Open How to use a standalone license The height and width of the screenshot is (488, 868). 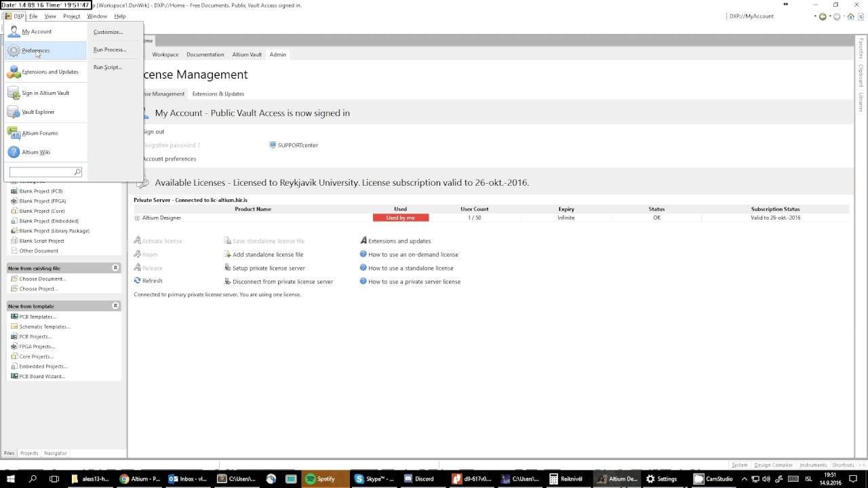[406, 268]
